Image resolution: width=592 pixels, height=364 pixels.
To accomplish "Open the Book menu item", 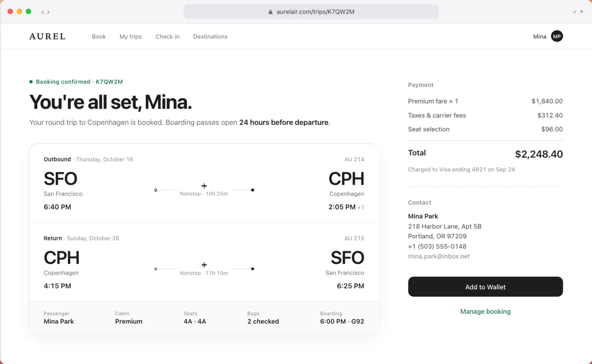I will tap(99, 37).
